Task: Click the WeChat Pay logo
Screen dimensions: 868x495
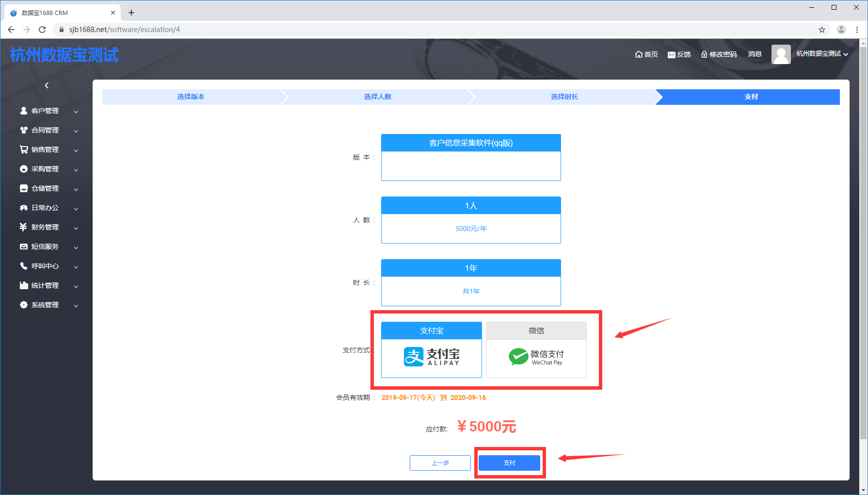Action: click(x=536, y=357)
